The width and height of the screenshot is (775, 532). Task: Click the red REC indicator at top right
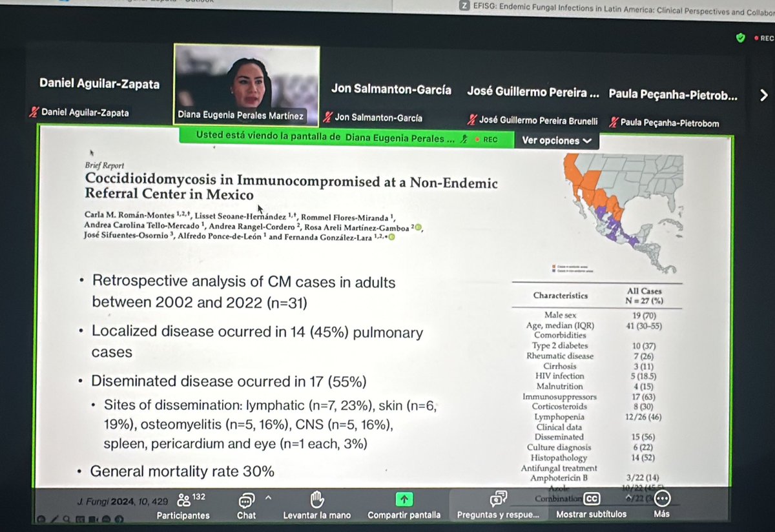pos(764,38)
